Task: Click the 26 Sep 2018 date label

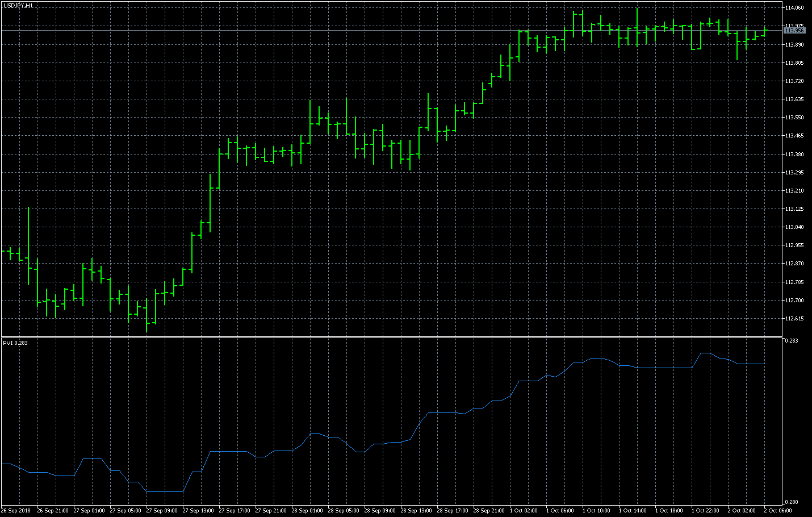Action: 16,511
